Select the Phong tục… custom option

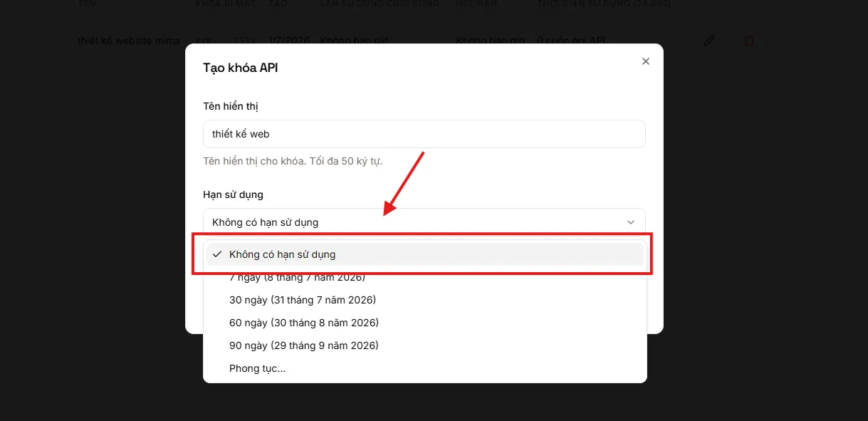(x=424, y=368)
